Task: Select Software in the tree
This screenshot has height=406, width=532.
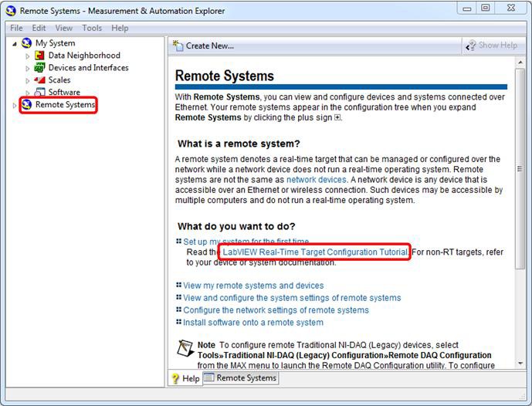Action: [64, 92]
